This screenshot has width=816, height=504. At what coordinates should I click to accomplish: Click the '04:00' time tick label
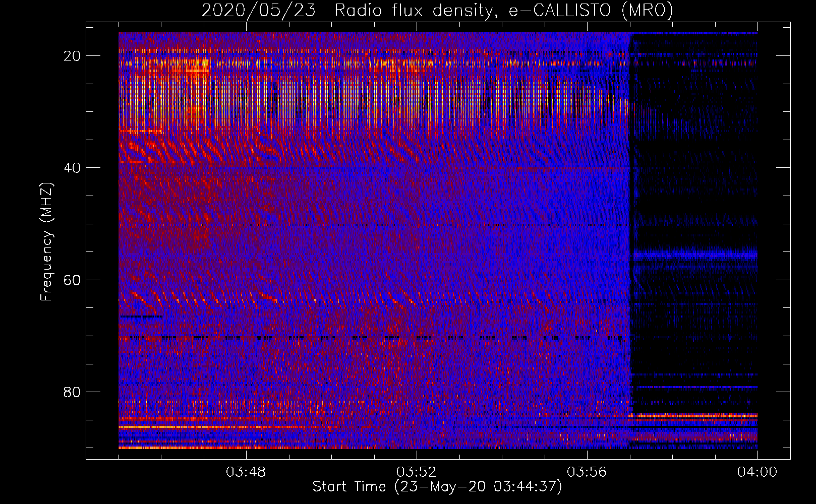[x=757, y=472]
